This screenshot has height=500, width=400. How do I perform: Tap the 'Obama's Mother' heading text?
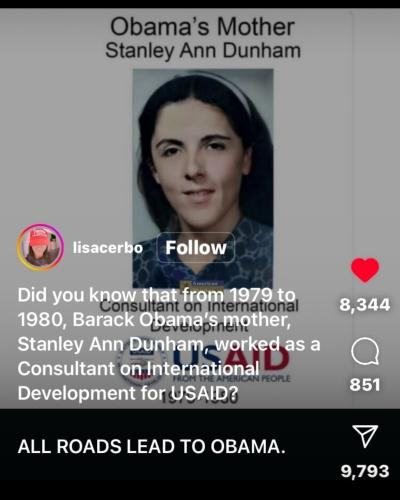pyautogui.click(x=202, y=27)
